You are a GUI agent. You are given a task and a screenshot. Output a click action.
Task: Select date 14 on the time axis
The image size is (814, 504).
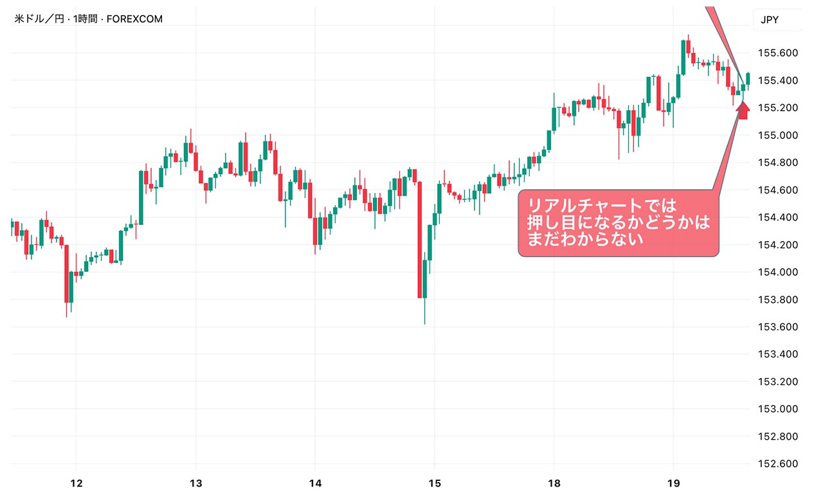[315, 483]
